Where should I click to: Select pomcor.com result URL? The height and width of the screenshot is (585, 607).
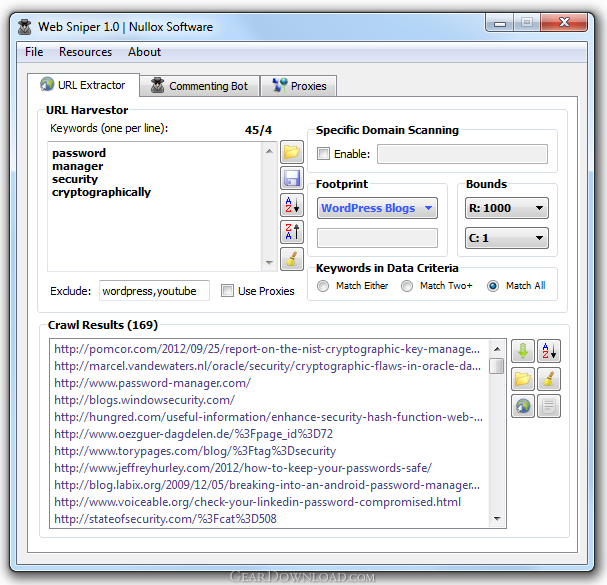click(x=267, y=349)
